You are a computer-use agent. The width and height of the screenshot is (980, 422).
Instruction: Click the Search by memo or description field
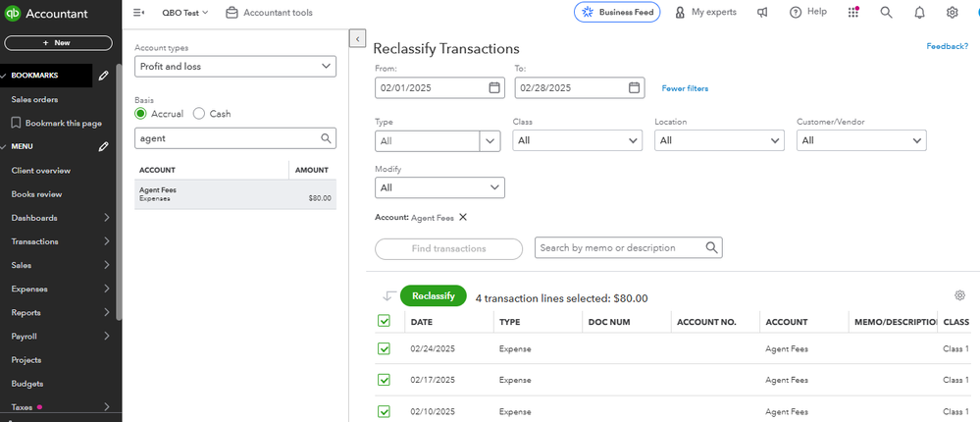click(x=628, y=247)
